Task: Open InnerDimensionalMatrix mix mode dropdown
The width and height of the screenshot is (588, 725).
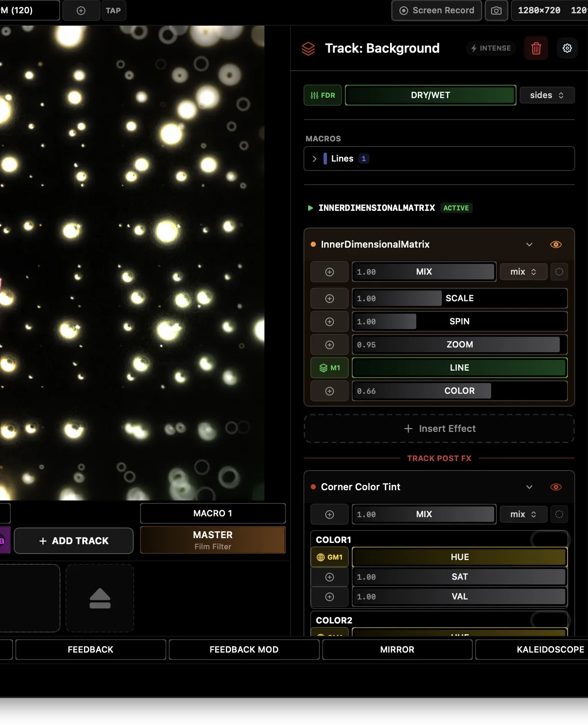Action: click(x=523, y=272)
